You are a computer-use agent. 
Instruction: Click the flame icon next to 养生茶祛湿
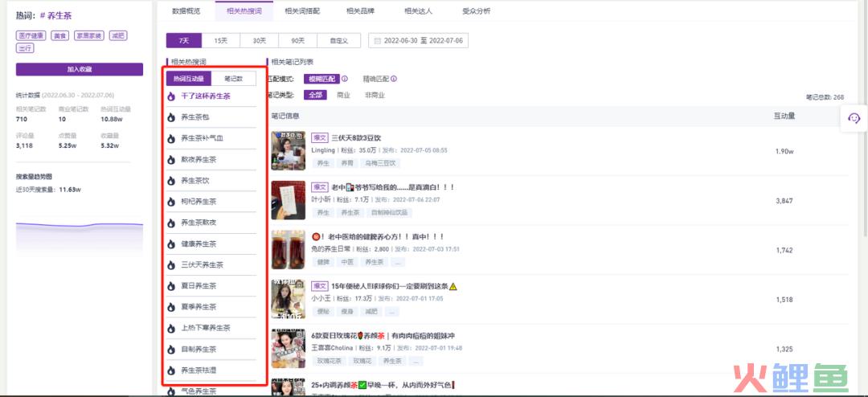coord(171,370)
